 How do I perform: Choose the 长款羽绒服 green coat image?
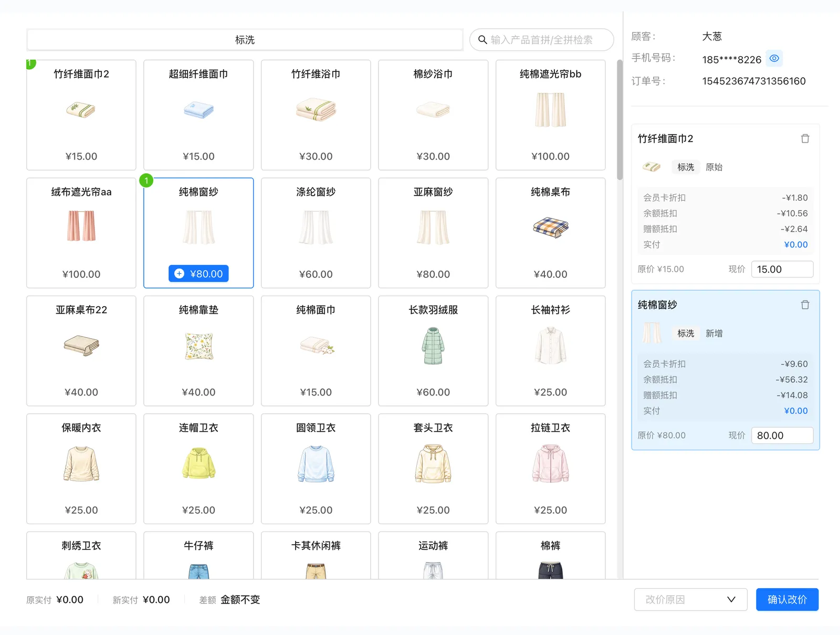click(433, 346)
